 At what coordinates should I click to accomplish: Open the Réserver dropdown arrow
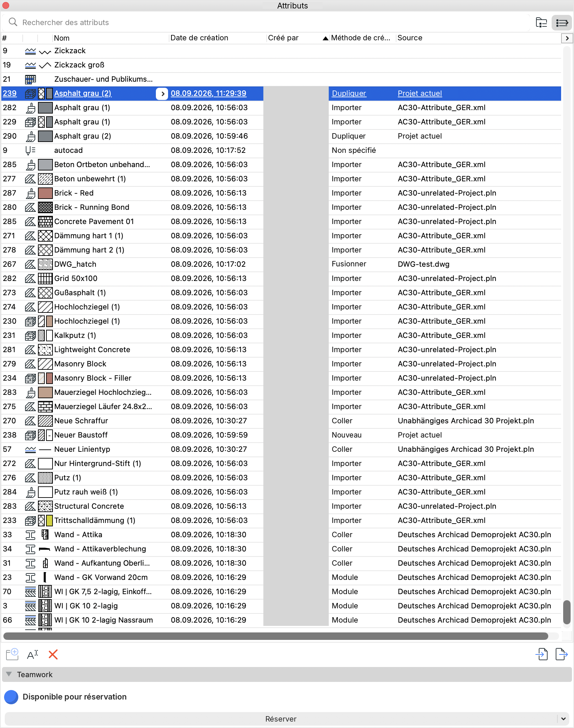pos(563,719)
